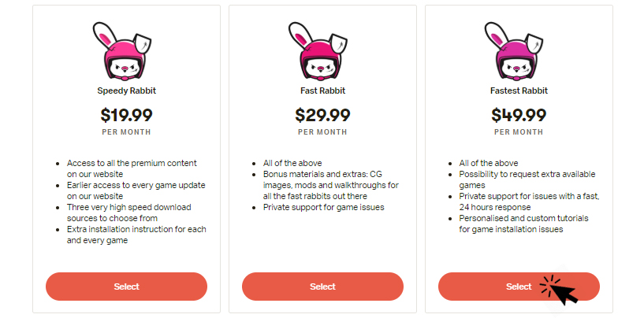Click the $49.99 price text
Screen dimensions: 644x318
519,115
